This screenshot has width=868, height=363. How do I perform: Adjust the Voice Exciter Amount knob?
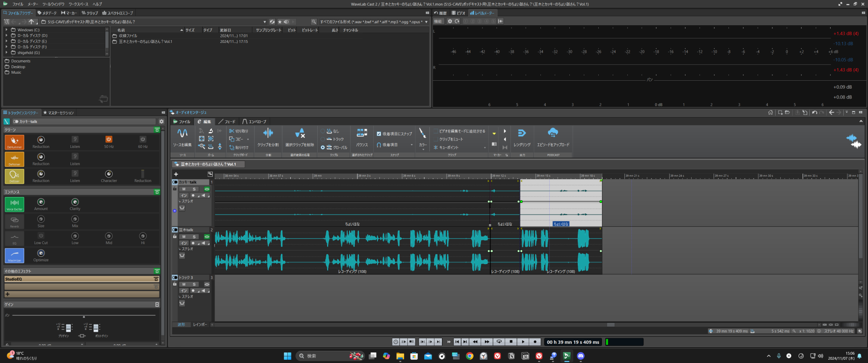point(41,202)
